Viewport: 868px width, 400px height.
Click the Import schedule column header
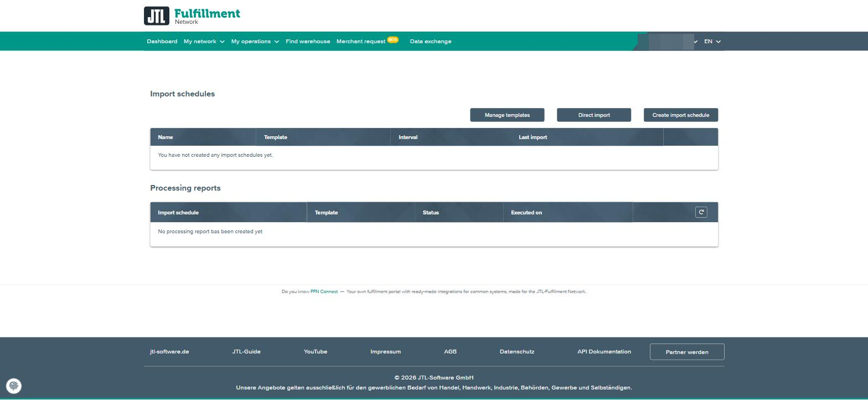[x=178, y=213]
